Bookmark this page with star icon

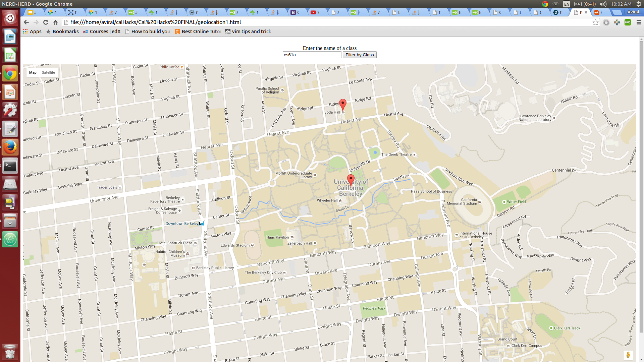tap(595, 22)
